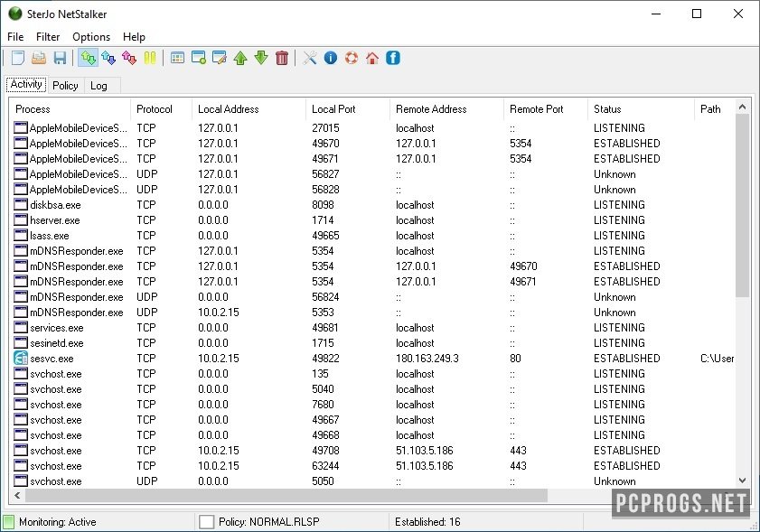Click the red Home page icon
This screenshot has height=532, width=760.
[372, 58]
